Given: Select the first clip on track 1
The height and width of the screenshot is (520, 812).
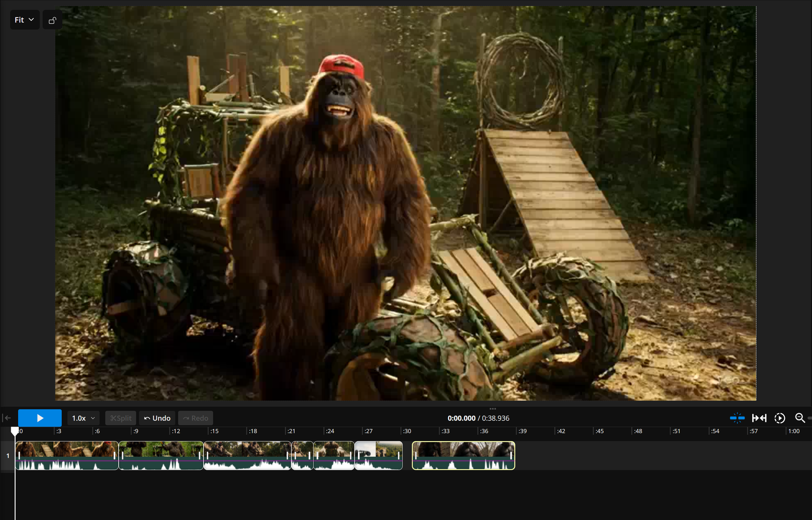Looking at the screenshot, I should pos(67,455).
